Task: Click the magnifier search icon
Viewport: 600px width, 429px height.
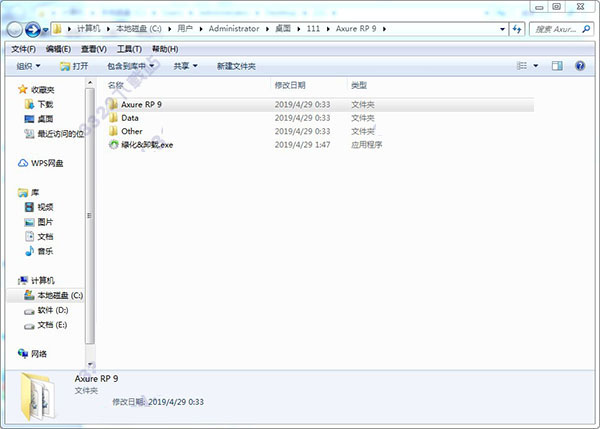Action: point(586,29)
